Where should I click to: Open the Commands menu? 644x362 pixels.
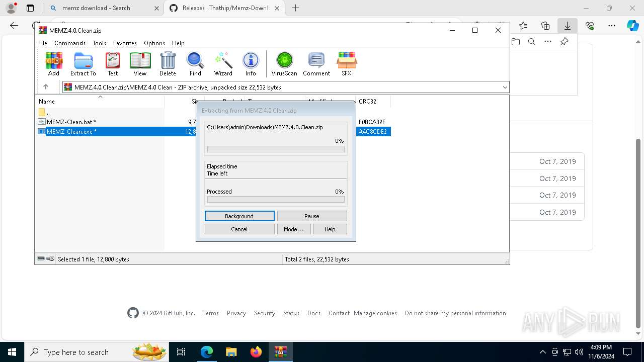point(70,43)
